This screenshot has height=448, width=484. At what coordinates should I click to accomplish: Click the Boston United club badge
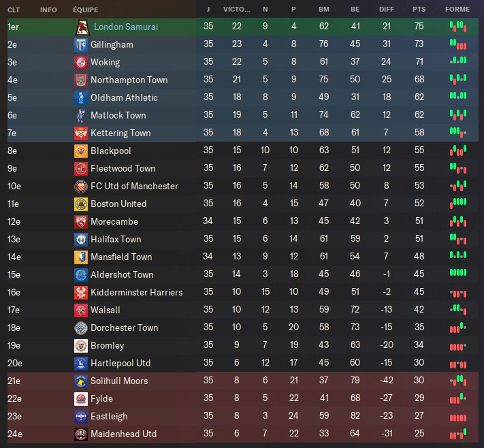pos(80,204)
